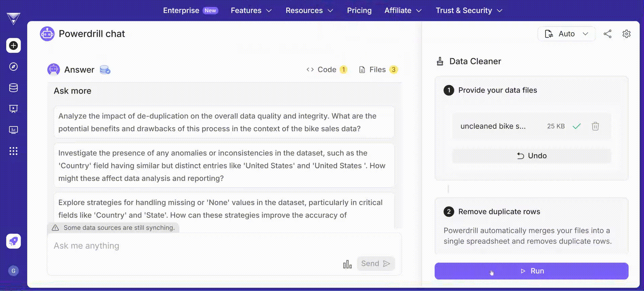Click the data source icon beside Answer

(x=105, y=70)
